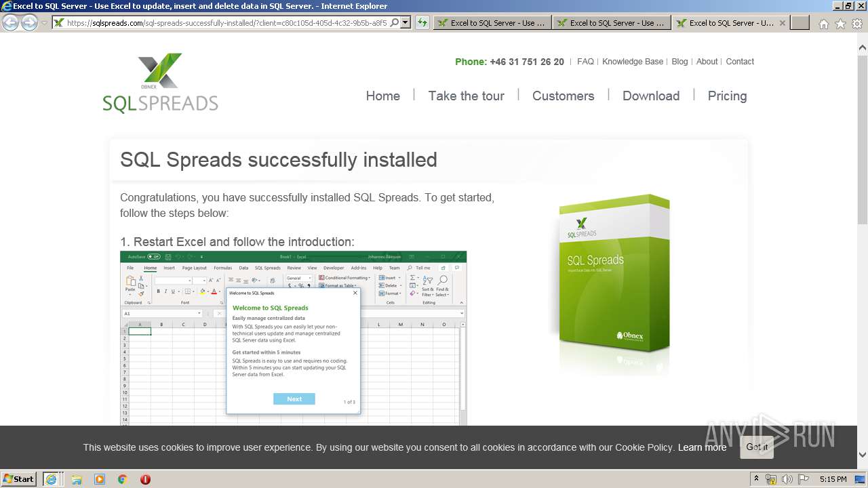Open the red Opera taskbar icon

coord(145,479)
